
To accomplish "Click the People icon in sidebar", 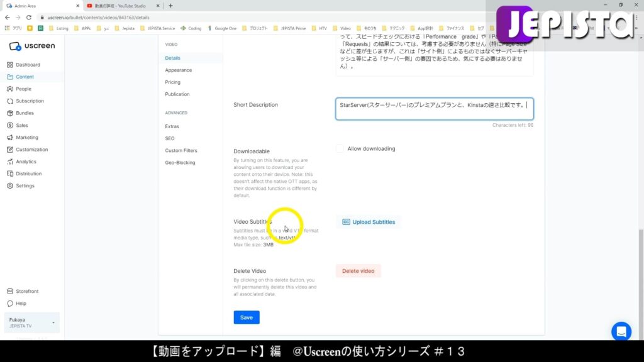I will click(10, 89).
